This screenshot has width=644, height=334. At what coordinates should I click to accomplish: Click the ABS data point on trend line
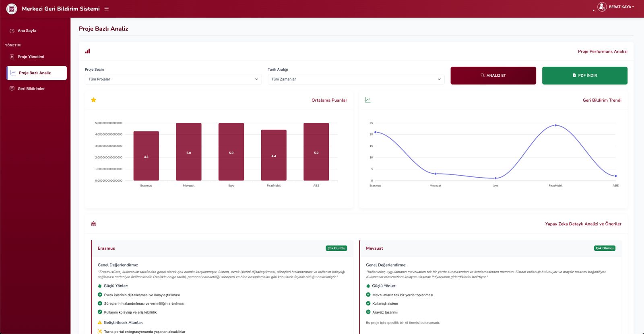click(x=615, y=176)
